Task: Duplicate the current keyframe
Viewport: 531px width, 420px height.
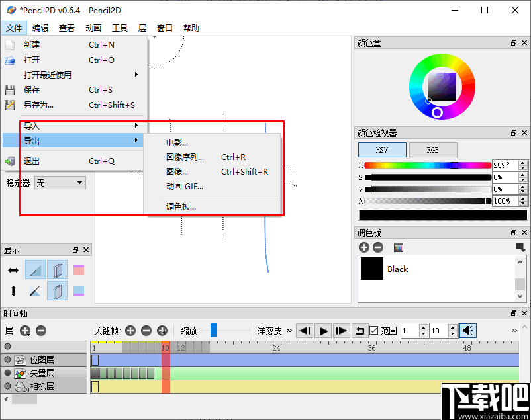Action: [162, 331]
